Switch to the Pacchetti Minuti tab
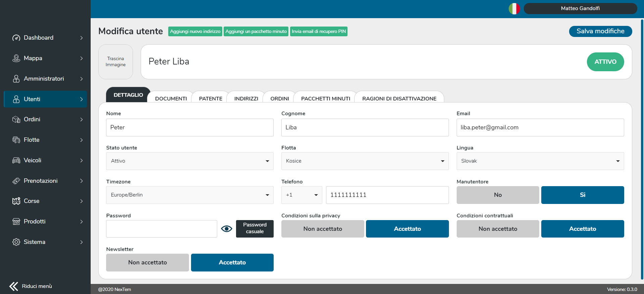 [x=325, y=98]
